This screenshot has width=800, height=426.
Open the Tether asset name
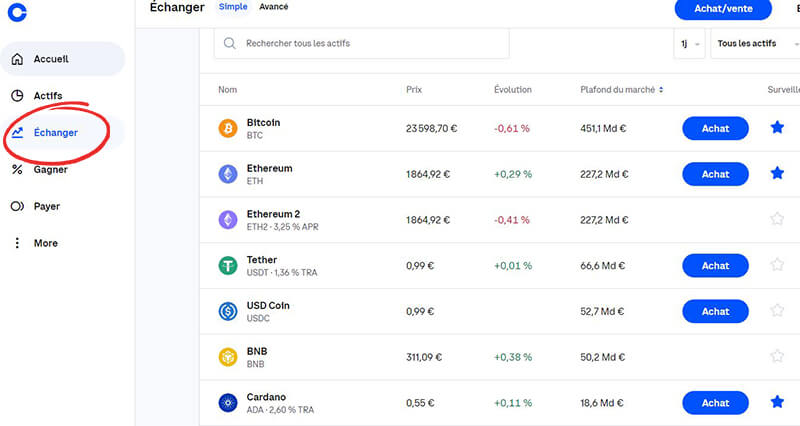coord(262,260)
